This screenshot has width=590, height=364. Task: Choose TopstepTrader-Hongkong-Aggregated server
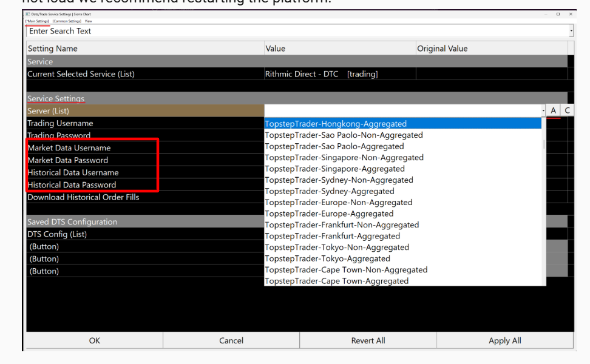[403, 124]
